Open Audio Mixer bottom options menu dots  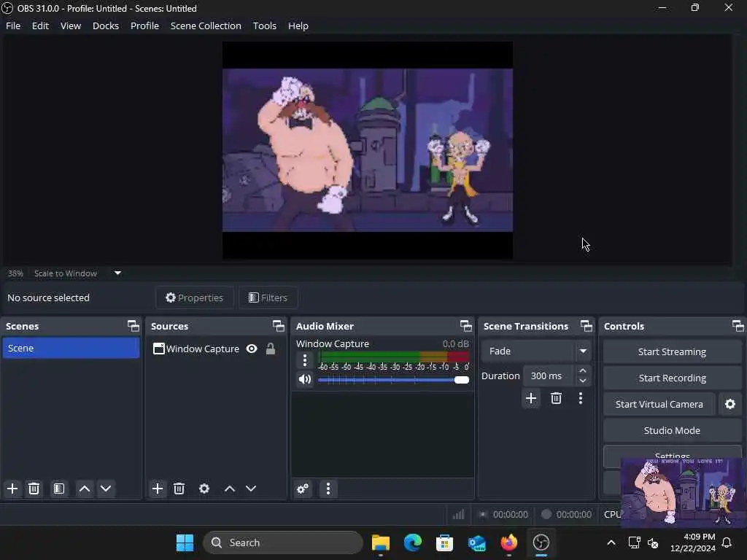328,489
